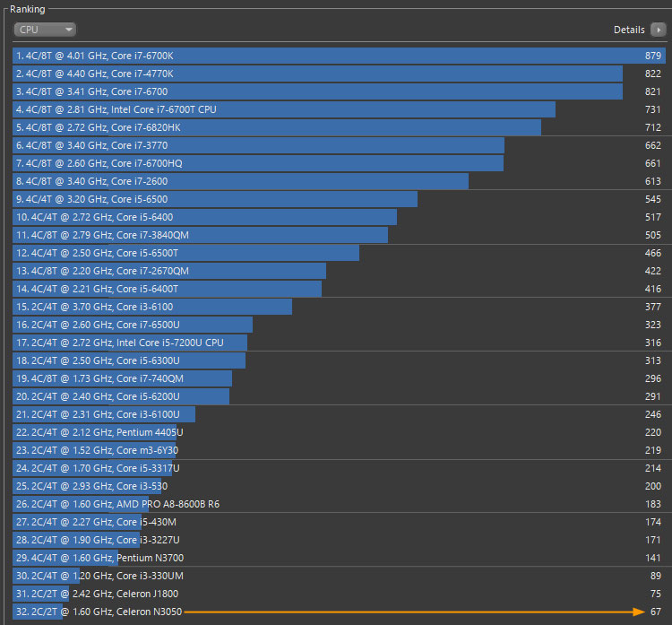Select the Pentium N3700 row

tap(339, 558)
